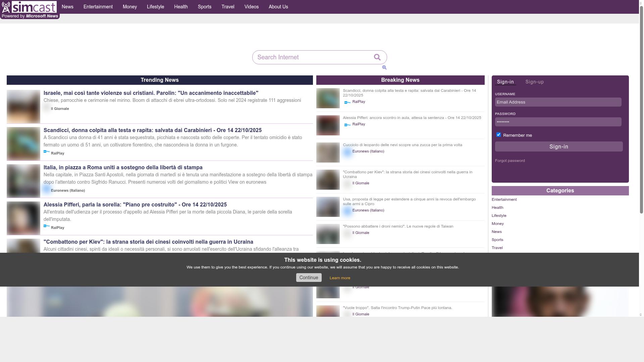644x362 pixels.
Task: Click the simcast radio antenna logo
Action: click(x=6, y=7)
